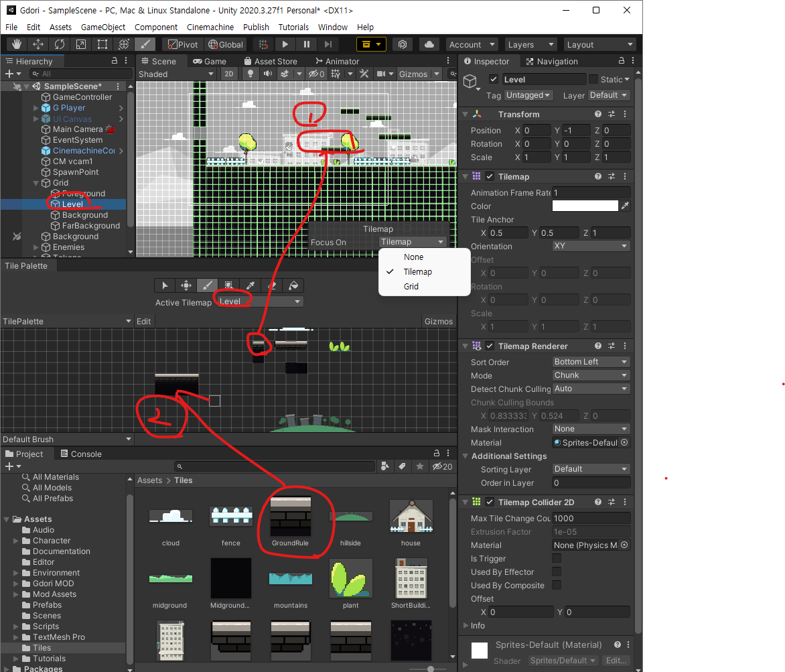Open Tilemap Renderer preset settings icon
Image resolution: width=785 pixels, height=672 pixels.
pyautogui.click(x=612, y=346)
